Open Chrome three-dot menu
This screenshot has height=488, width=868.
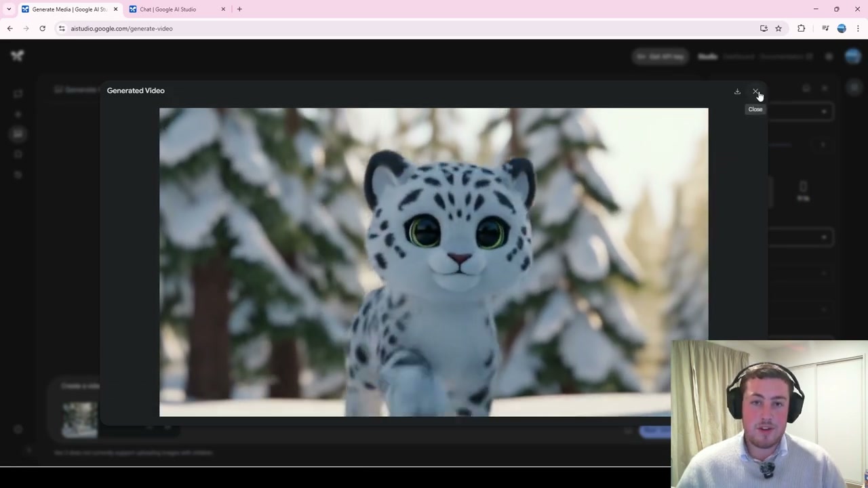click(x=858, y=28)
